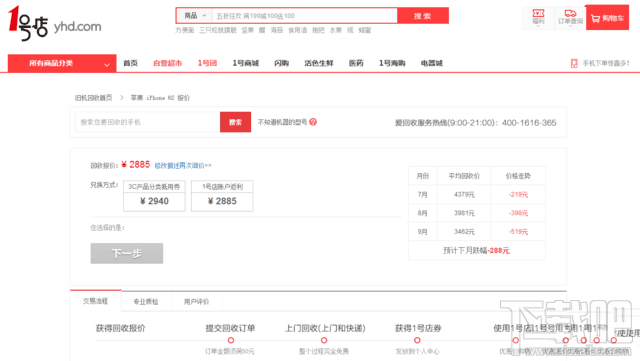The height and width of the screenshot is (361, 640).
Task: Click the mobile phone order icon
Action: point(574,63)
